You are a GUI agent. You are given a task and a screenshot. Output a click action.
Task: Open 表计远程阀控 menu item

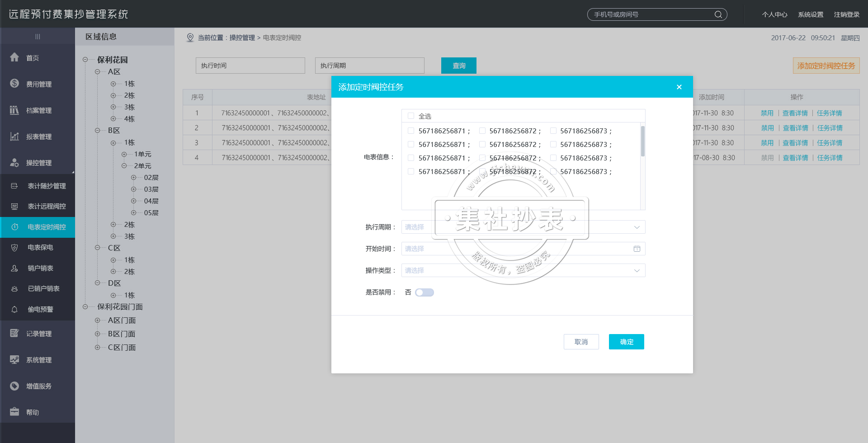tap(47, 206)
